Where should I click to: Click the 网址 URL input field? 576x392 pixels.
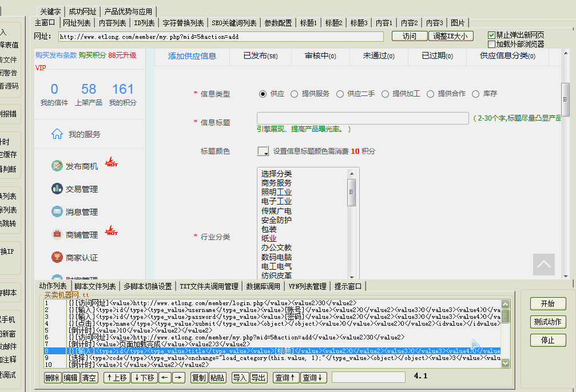point(221,37)
